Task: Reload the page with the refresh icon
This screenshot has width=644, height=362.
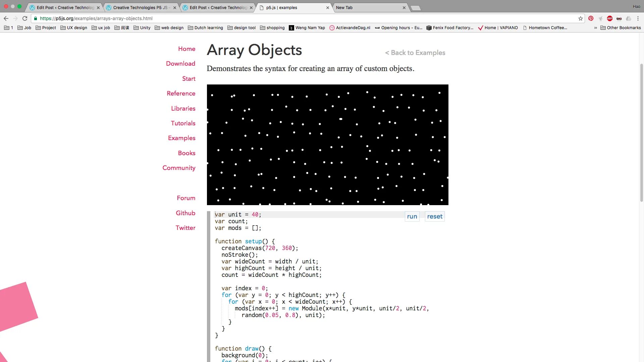Action: click(x=25, y=18)
